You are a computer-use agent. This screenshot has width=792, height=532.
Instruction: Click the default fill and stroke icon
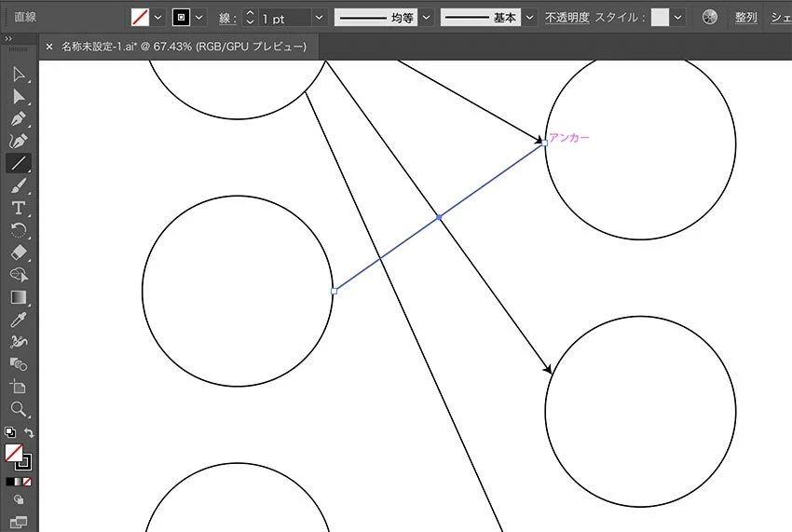coord(10,432)
